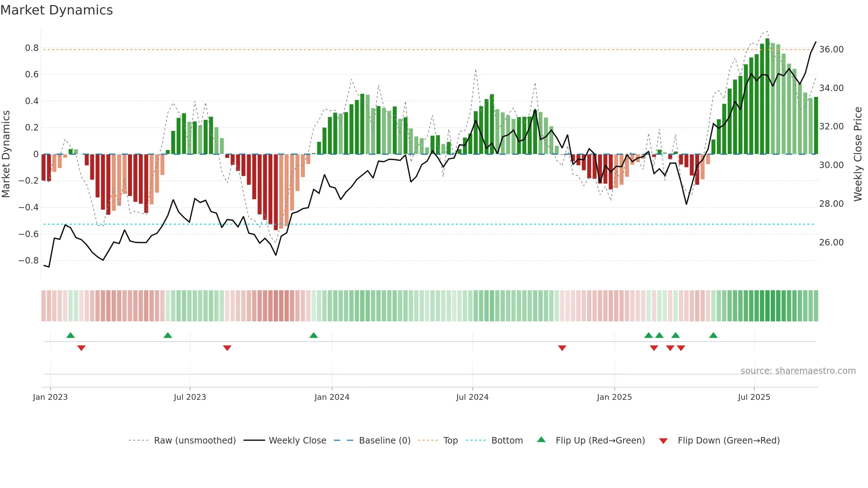
Task: Toggle the Weekly Close legend entry
Action: click(285, 440)
